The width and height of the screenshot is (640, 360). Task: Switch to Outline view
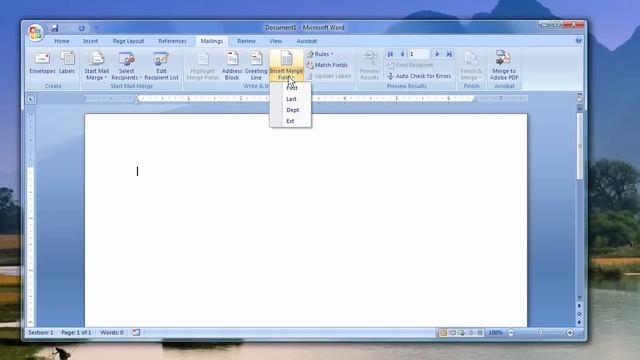[x=471, y=333]
